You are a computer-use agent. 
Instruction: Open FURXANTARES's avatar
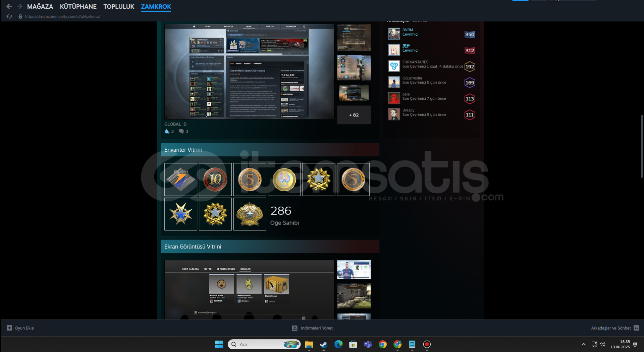[x=394, y=66]
